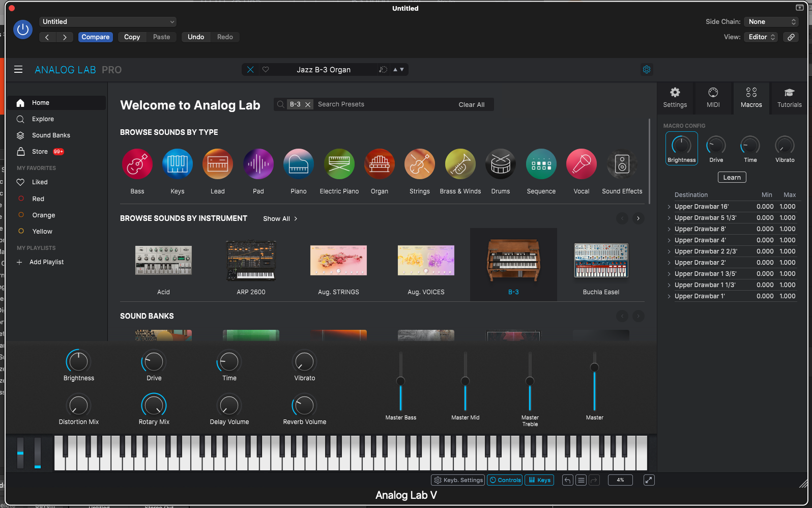Select the Keys sound type icon

pos(178,164)
